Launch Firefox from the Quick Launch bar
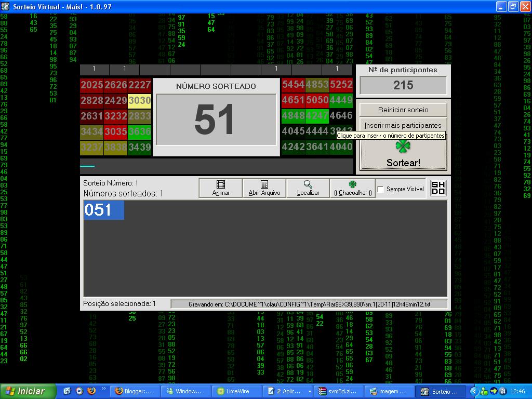The width and height of the screenshot is (532, 399). tap(91, 391)
